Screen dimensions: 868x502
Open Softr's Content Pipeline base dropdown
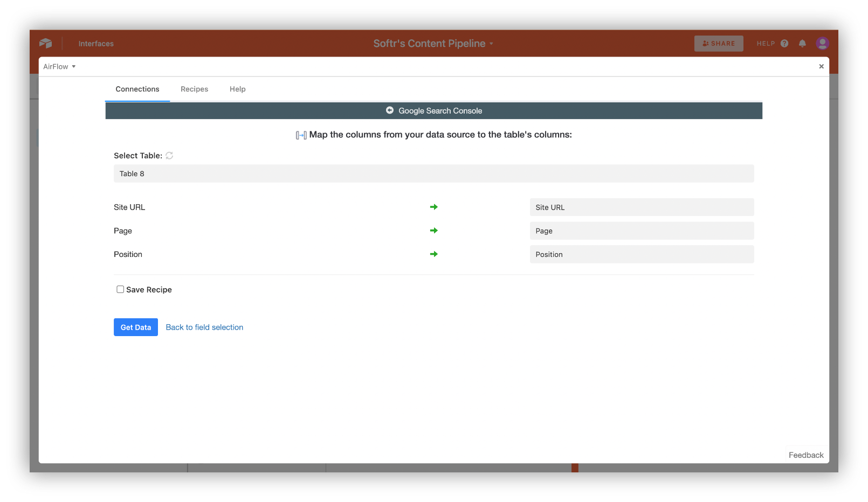tap(433, 44)
